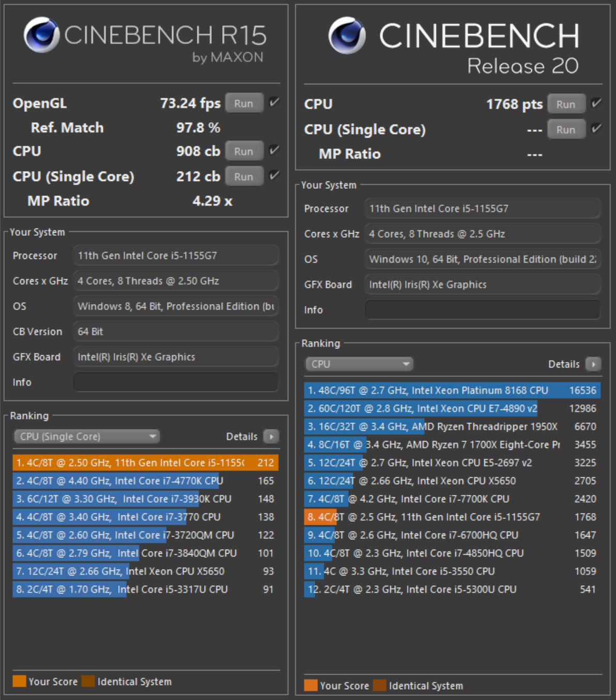This screenshot has width=616, height=700.
Task: Click Identical System swatch in R15 legend
Action: pyautogui.click(x=88, y=681)
